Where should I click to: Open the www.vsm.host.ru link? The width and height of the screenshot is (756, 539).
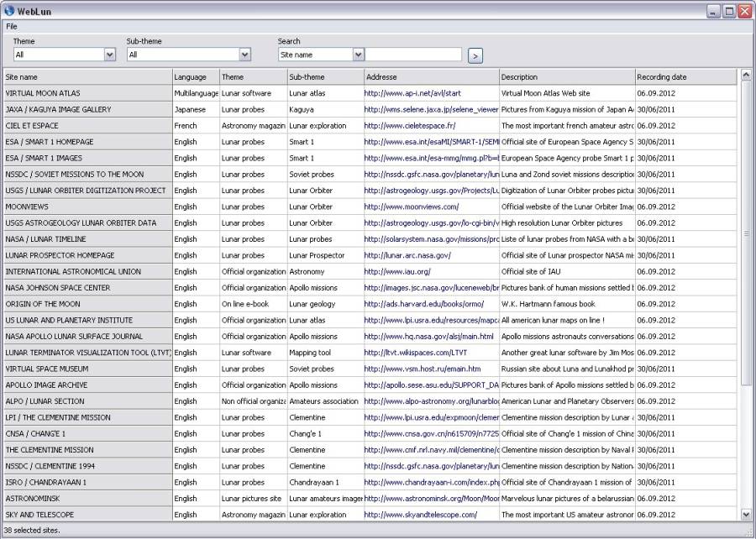423,369
